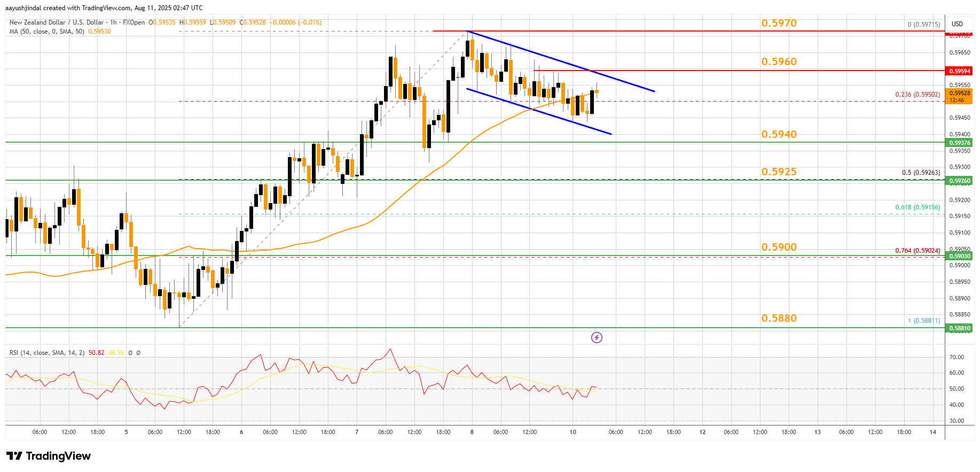Click the 0.764 (0.59024) Fibonacci label
980x472 pixels.
coord(918,251)
